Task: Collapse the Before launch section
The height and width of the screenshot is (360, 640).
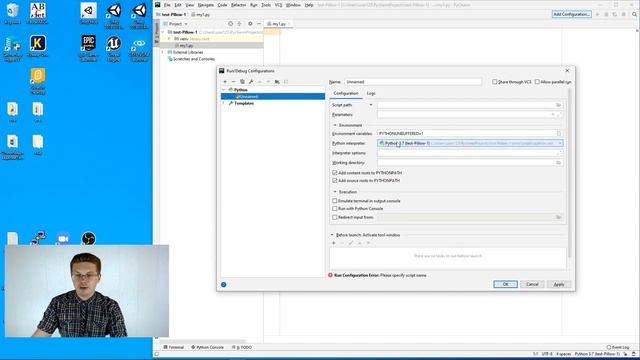Action: click(x=332, y=235)
